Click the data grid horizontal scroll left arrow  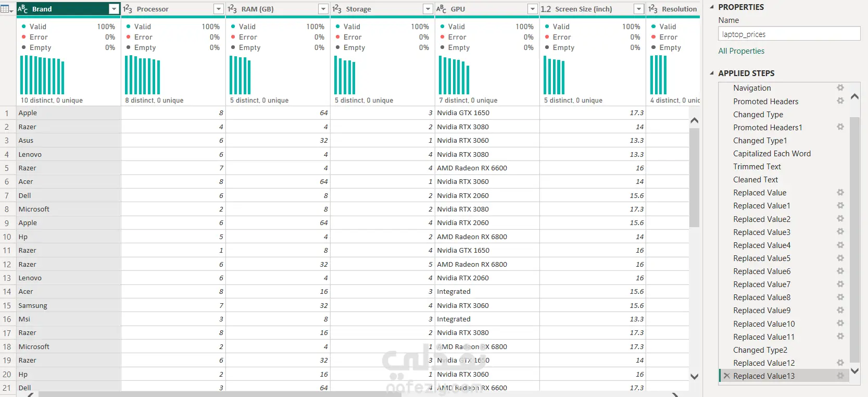pyautogui.click(x=31, y=394)
